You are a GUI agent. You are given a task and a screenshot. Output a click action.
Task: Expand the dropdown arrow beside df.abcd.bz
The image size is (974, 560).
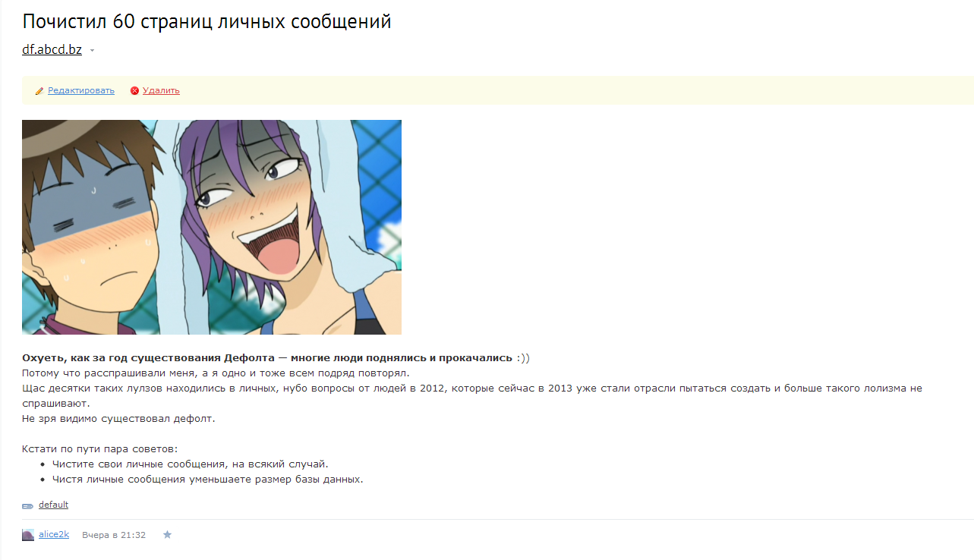pyautogui.click(x=92, y=51)
